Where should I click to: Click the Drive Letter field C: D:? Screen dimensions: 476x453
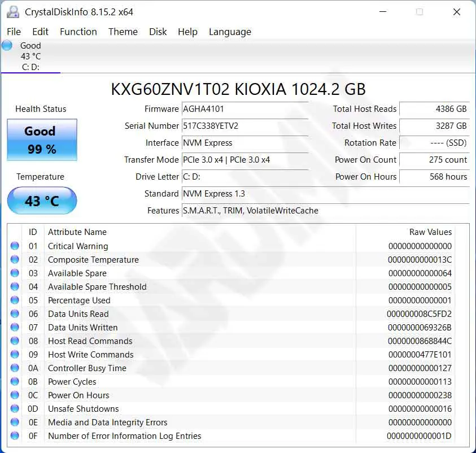(245, 177)
